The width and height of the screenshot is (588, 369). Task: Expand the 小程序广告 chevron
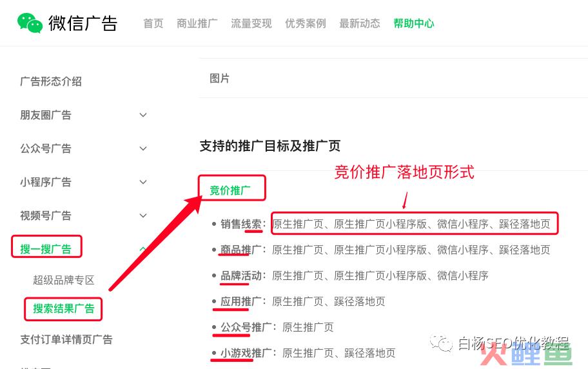pyautogui.click(x=143, y=182)
